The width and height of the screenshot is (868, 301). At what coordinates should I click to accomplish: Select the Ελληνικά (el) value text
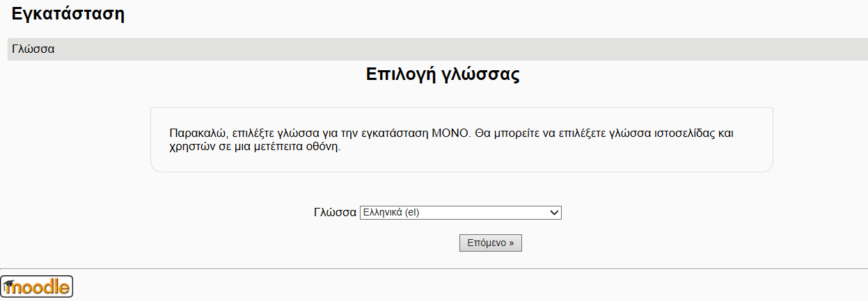(x=390, y=213)
